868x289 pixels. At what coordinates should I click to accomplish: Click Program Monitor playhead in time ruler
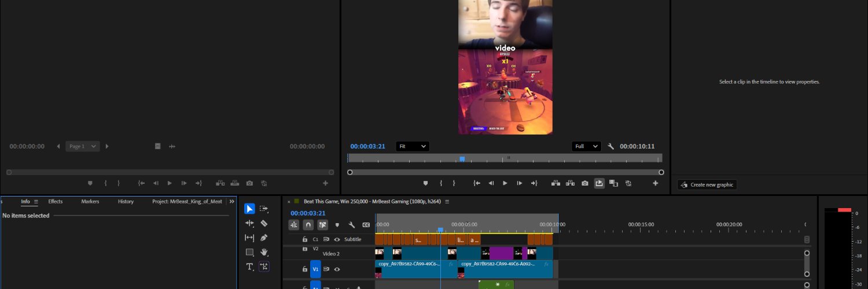pos(462,158)
